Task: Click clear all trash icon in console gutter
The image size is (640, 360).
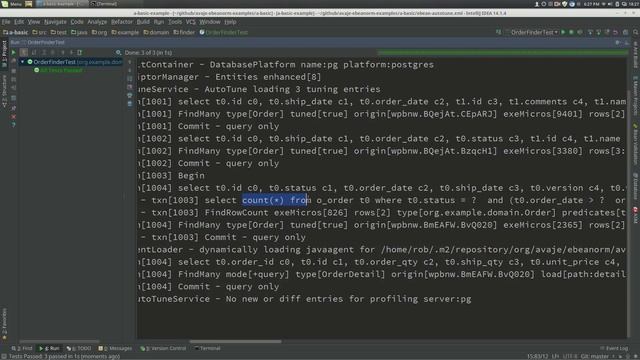Action: click(x=130, y=104)
